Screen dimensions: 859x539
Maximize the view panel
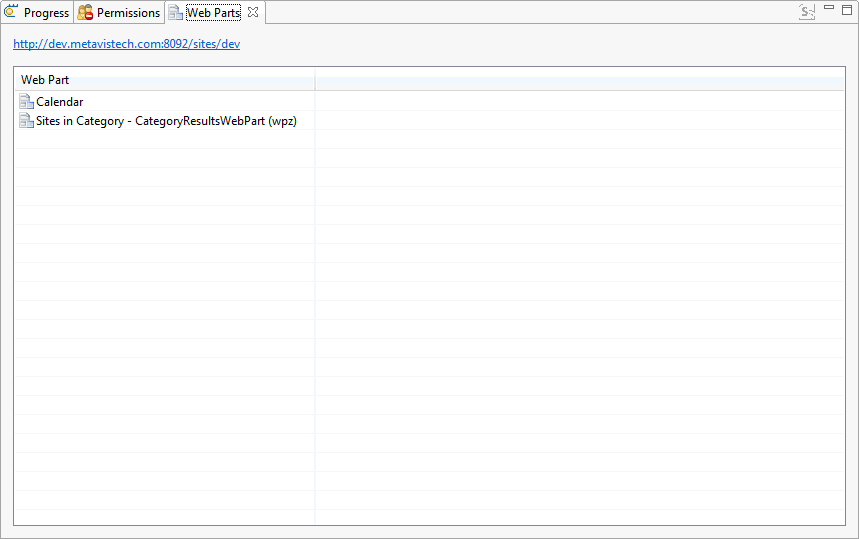coord(847,10)
